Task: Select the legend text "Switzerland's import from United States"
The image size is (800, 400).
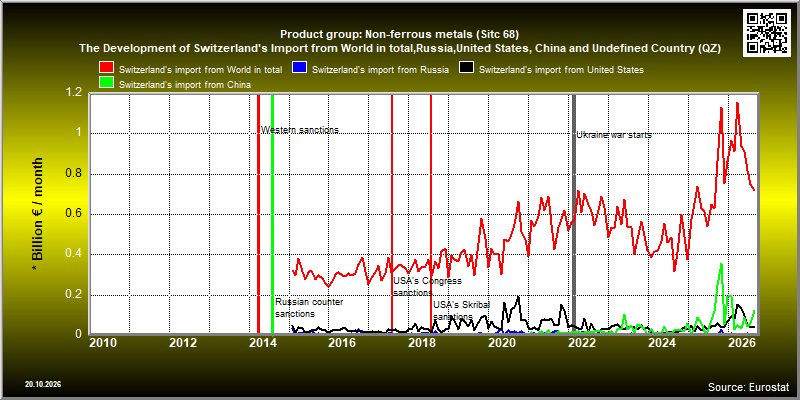Action: tap(561, 70)
